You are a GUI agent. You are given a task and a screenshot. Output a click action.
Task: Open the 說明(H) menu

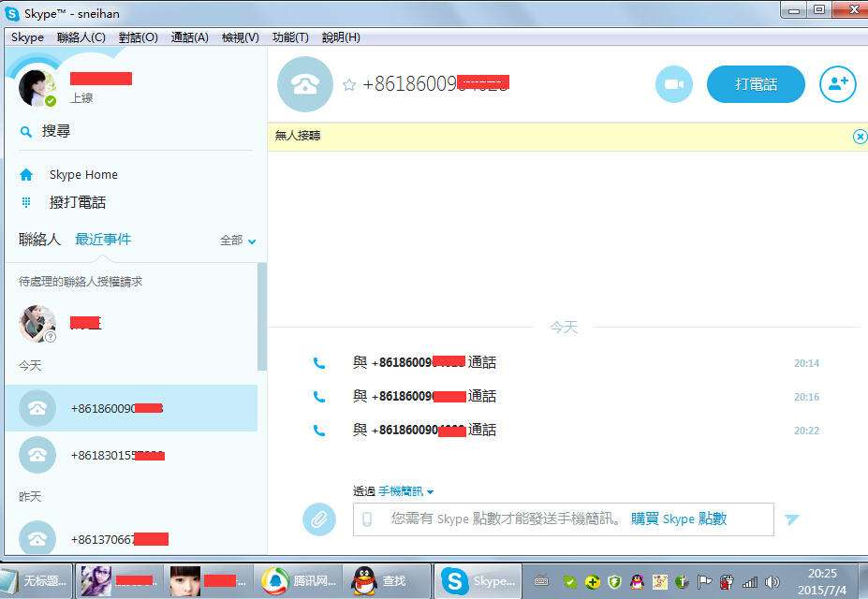pyautogui.click(x=341, y=37)
